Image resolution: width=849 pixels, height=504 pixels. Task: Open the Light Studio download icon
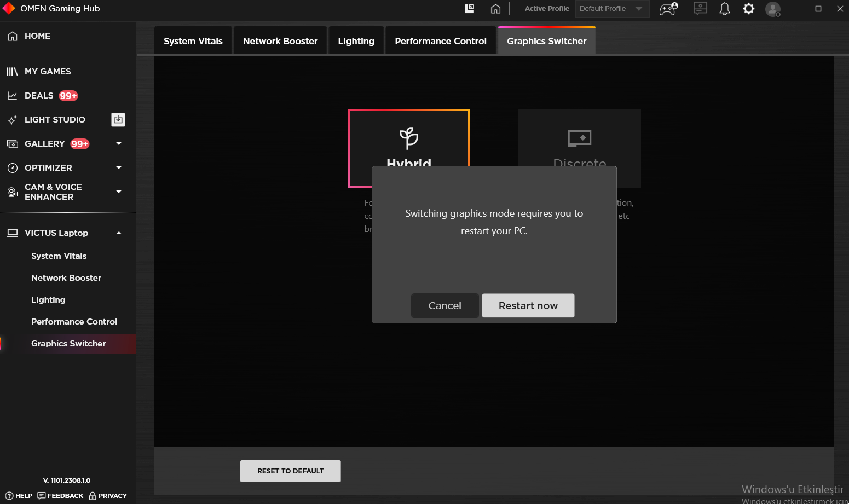(x=118, y=119)
